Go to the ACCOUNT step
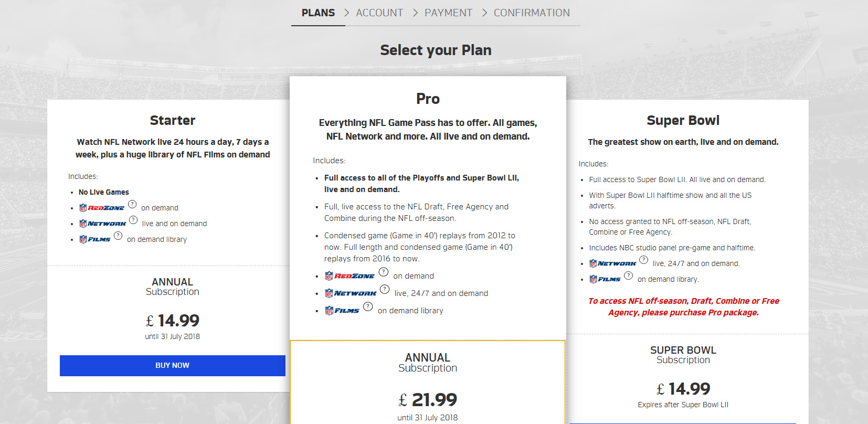 [379, 13]
